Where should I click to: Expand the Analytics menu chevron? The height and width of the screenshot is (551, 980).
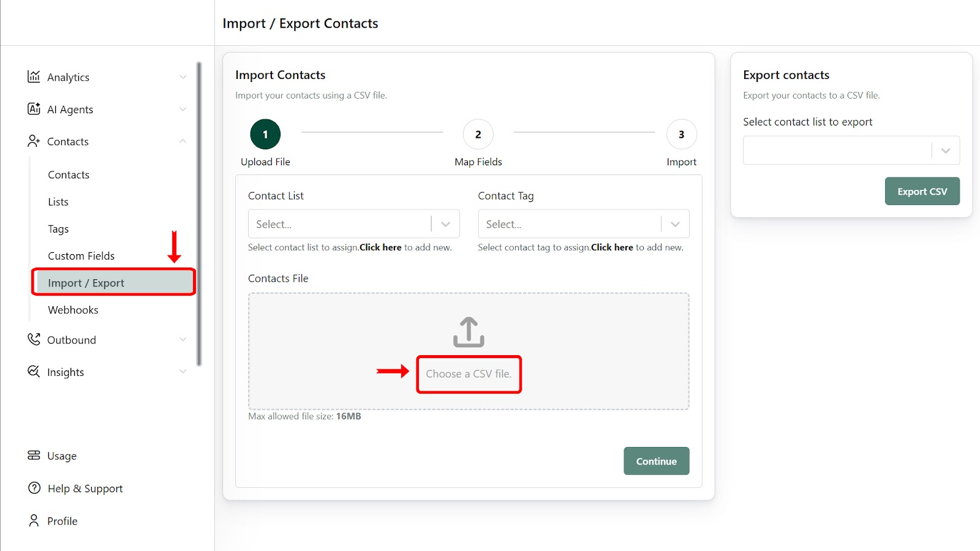tap(183, 77)
